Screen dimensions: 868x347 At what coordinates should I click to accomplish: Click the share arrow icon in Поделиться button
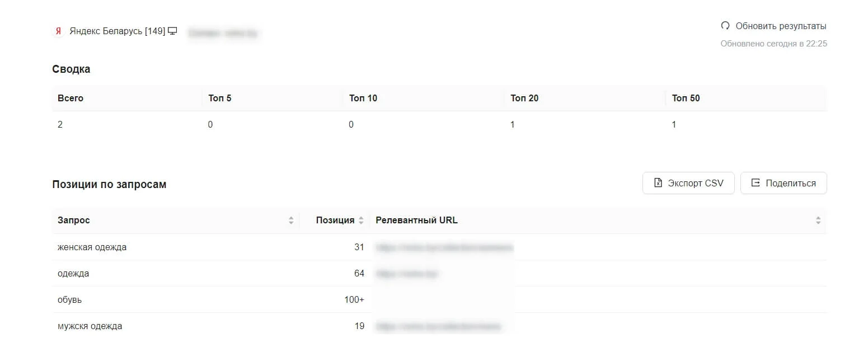[x=756, y=183]
